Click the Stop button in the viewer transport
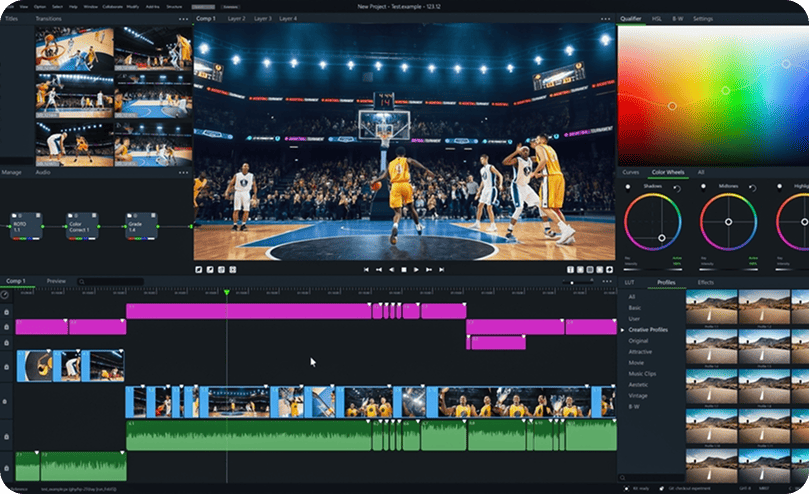Screen dimensions: 809x494 [404, 270]
